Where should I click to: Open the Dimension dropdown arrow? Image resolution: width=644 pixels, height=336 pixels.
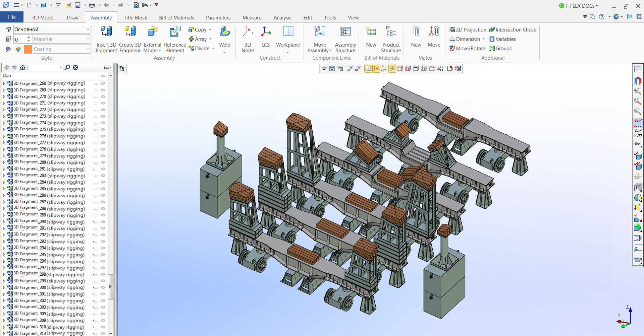coord(484,39)
